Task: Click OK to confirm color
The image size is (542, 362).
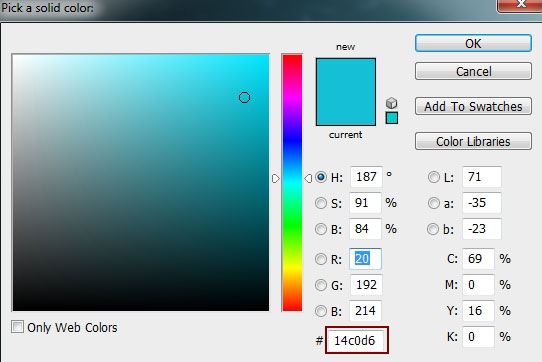Action: [x=473, y=43]
